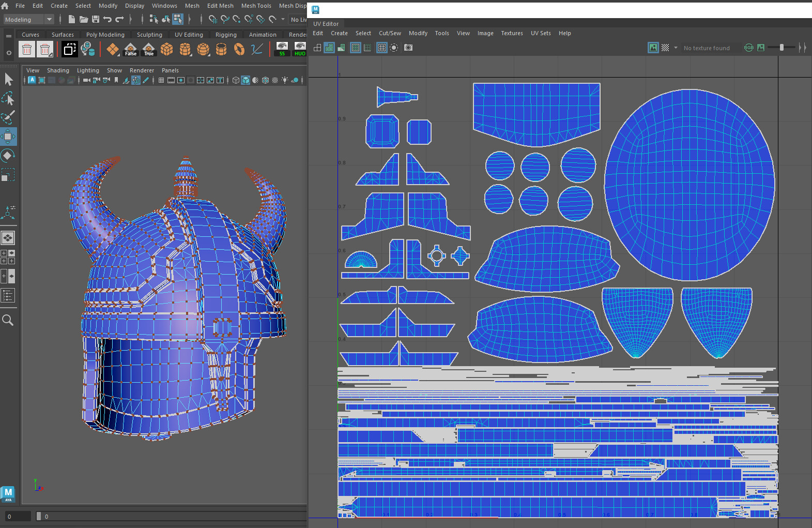This screenshot has width=812, height=528.
Task: Save the scene with the floppy disk icon
Action: (x=96, y=19)
